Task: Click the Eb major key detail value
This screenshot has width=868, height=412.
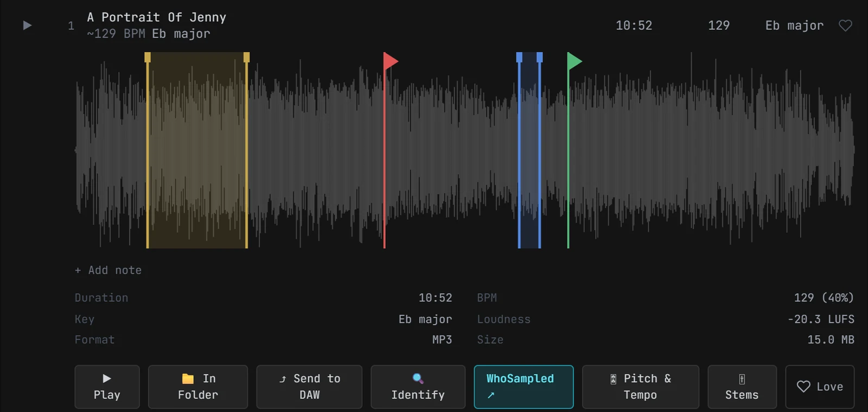Action: [425, 319]
